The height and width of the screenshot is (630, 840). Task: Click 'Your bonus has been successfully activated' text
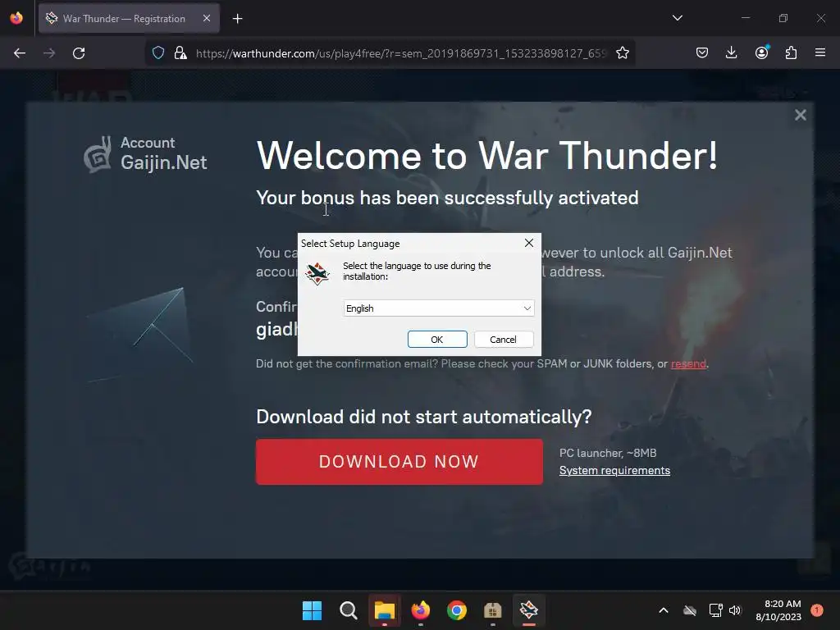(447, 198)
